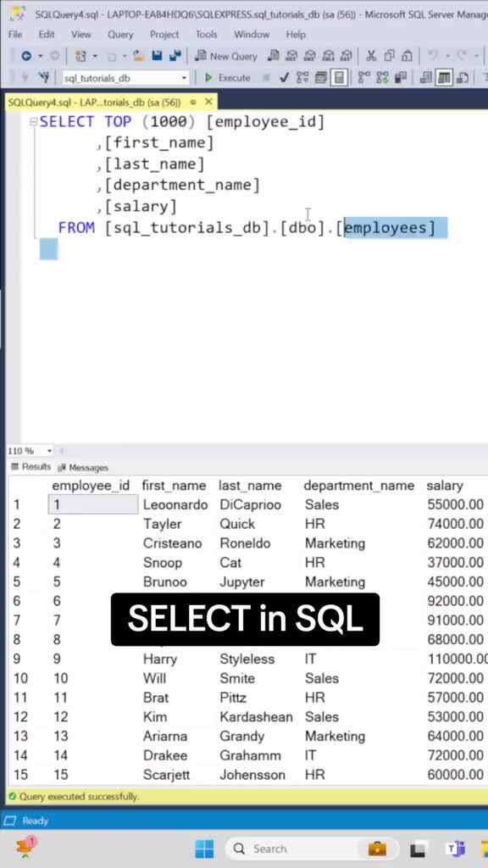488x868 pixels.
Task: Click the employee_id column header
Action: tap(91, 486)
